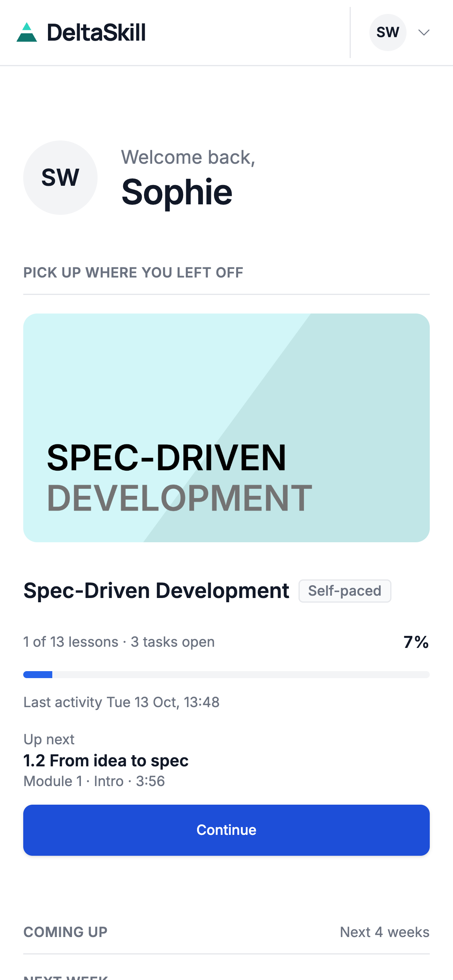Click the SW avatar in the header

pos(388,33)
